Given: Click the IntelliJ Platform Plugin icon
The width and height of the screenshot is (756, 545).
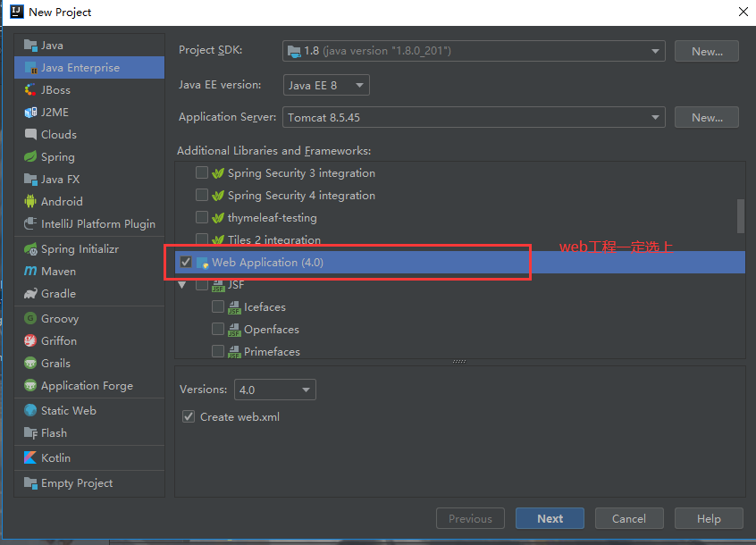Looking at the screenshot, I should [30, 223].
